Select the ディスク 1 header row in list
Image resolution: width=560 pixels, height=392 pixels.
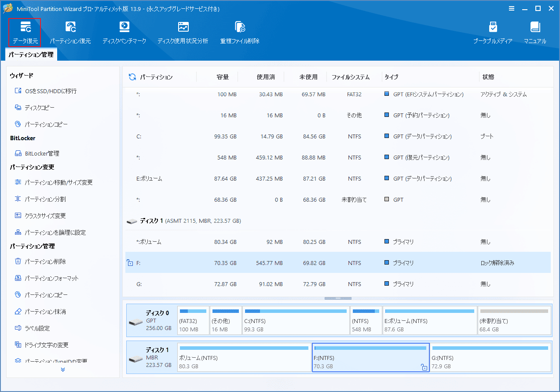click(338, 221)
